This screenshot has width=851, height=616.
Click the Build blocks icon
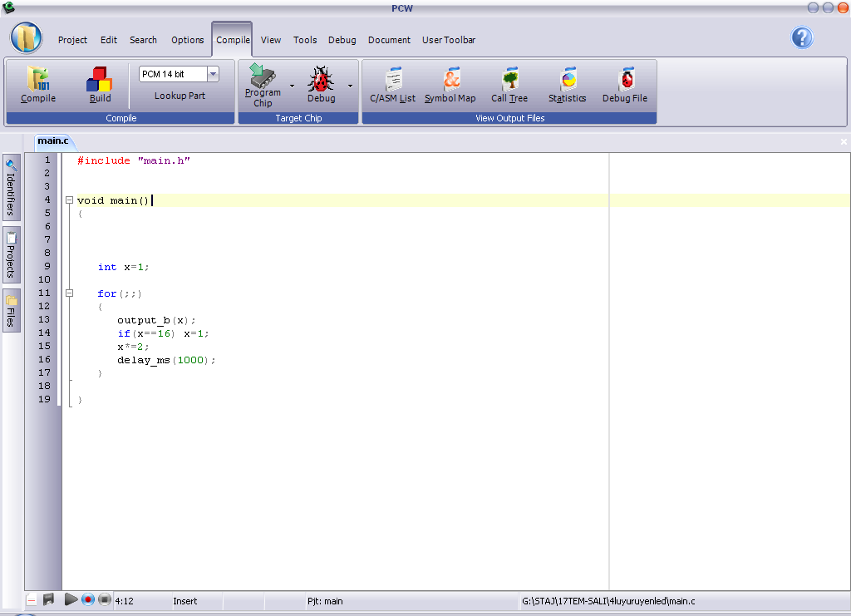click(100, 84)
